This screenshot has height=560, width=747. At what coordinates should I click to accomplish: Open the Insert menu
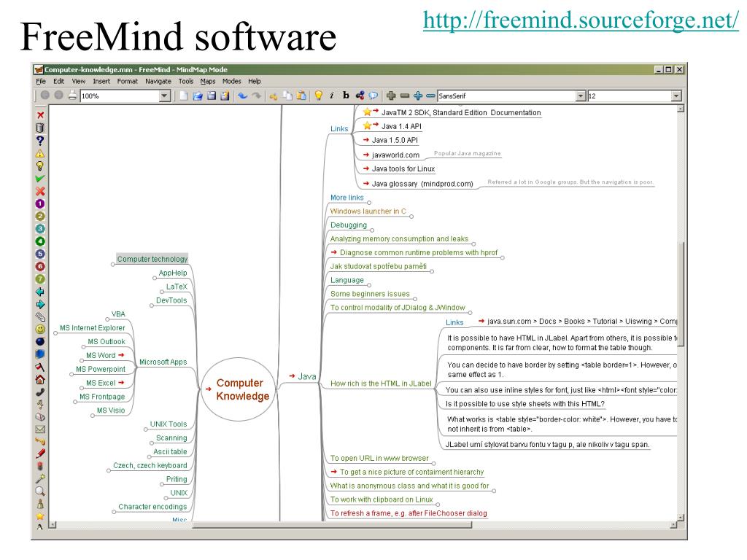(101, 82)
